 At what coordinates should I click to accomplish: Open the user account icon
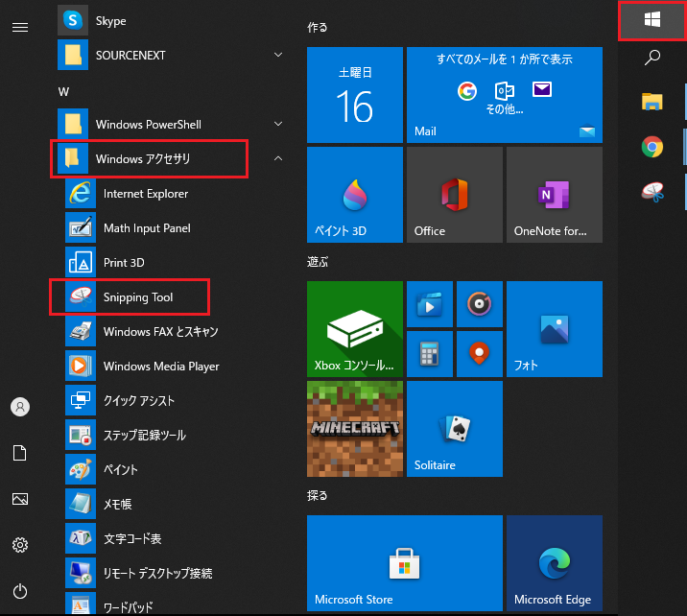click(x=20, y=407)
